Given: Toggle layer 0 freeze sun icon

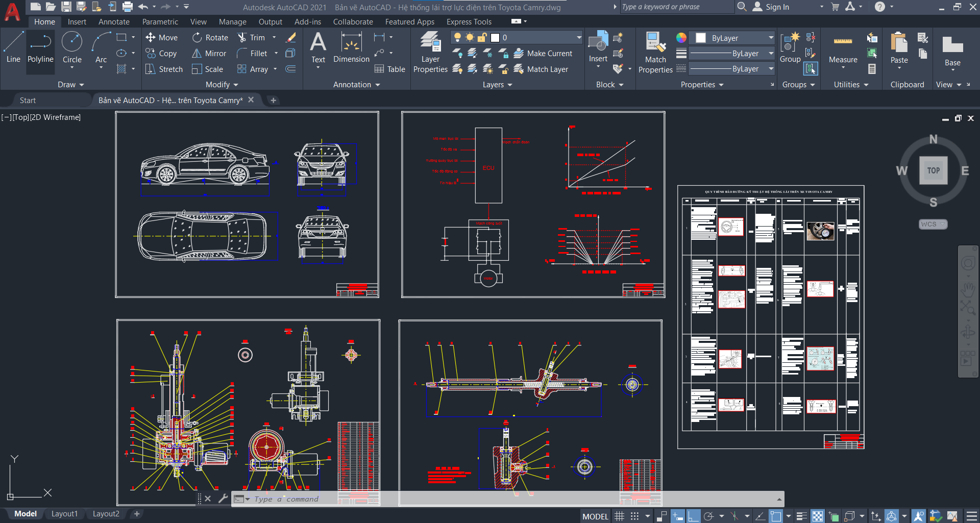Looking at the screenshot, I should click(x=470, y=37).
